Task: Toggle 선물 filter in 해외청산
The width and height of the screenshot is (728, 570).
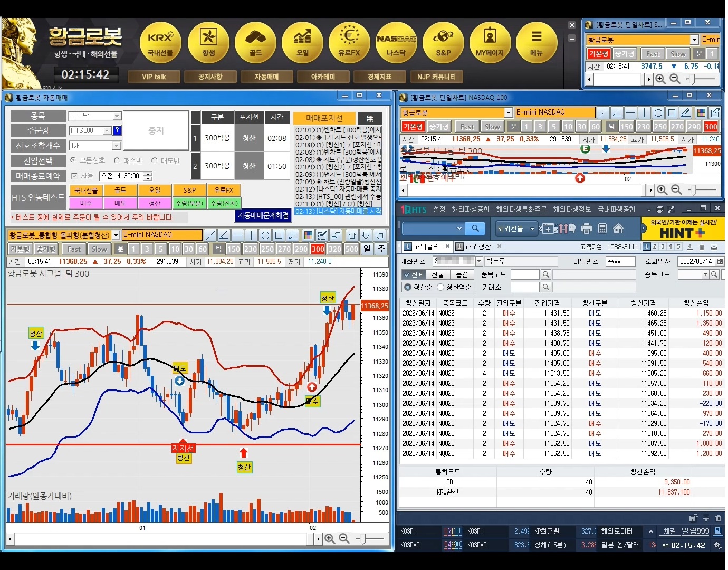Action: [x=437, y=274]
